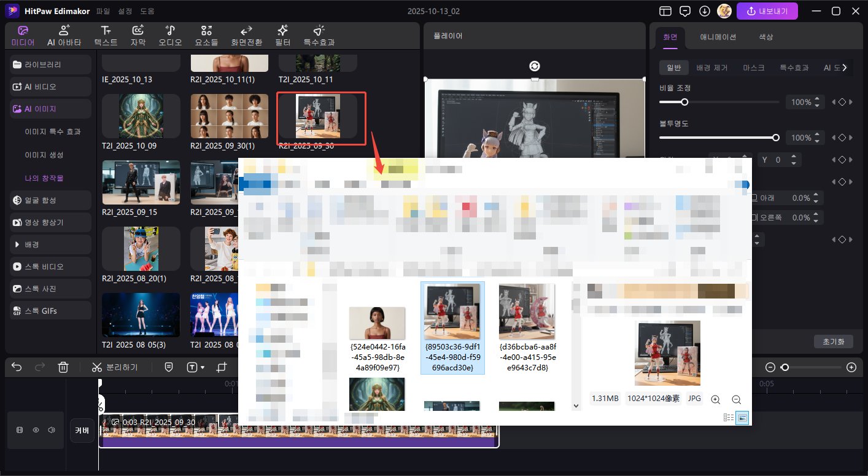Screen dimensions: 868x476
Task: Open the text tool dropdown arrow in timeline
Action: coord(203,367)
